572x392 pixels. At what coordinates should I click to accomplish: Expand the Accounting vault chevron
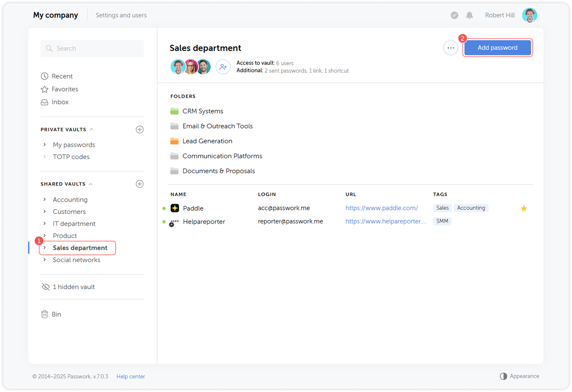click(45, 199)
